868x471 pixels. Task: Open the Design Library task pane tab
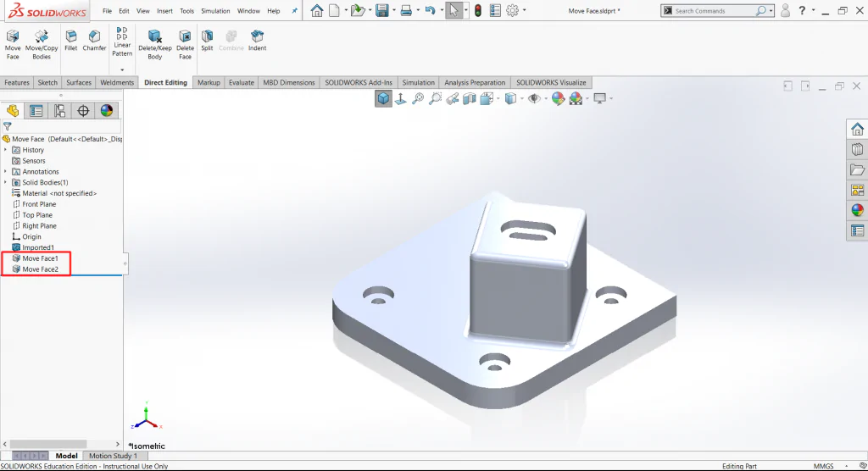pyautogui.click(x=857, y=149)
